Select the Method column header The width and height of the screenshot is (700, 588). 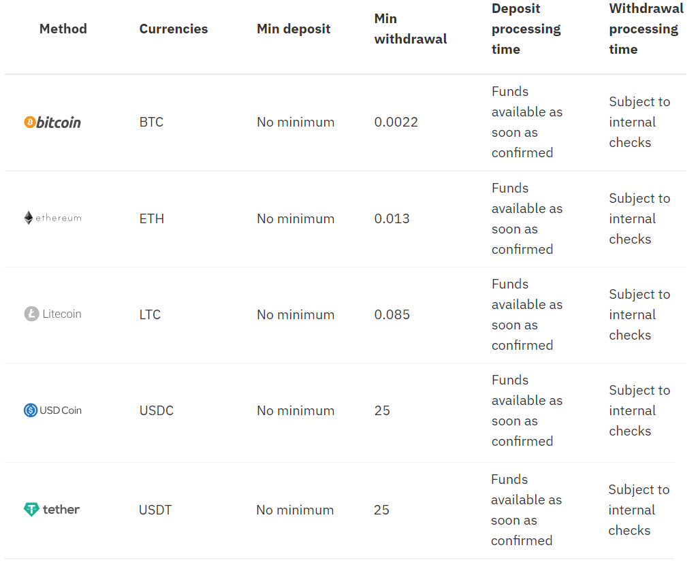pyautogui.click(x=63, y=29)
